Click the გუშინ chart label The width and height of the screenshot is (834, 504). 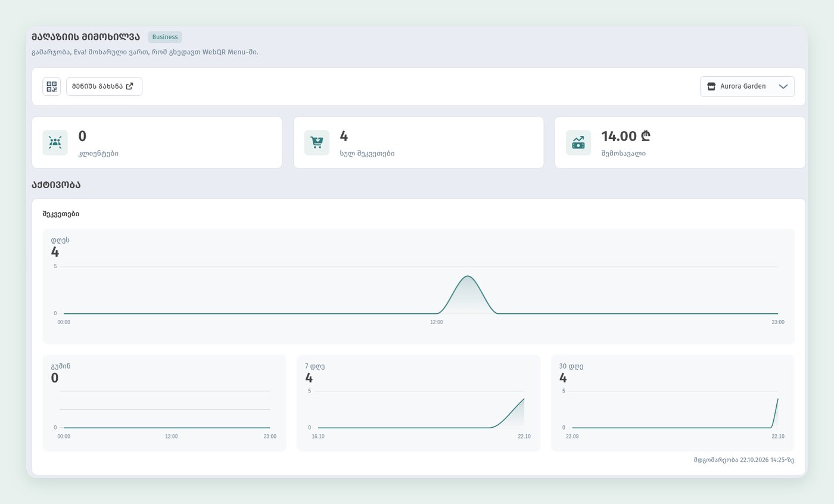[61, 366]
